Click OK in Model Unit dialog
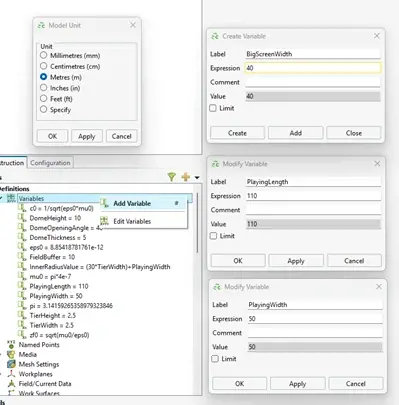Image resolution: width=399 pixels, height=405 pixels. pyautogui.click(x=52, y=136)
